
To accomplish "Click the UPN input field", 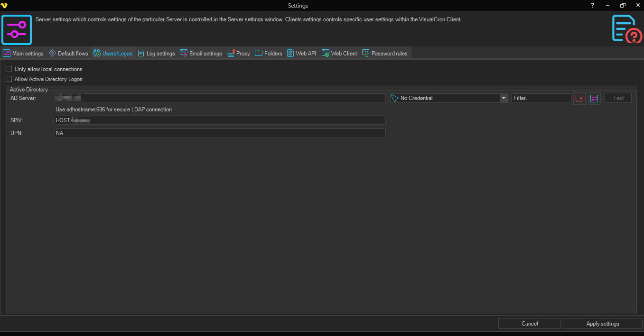I will point(220,133).
